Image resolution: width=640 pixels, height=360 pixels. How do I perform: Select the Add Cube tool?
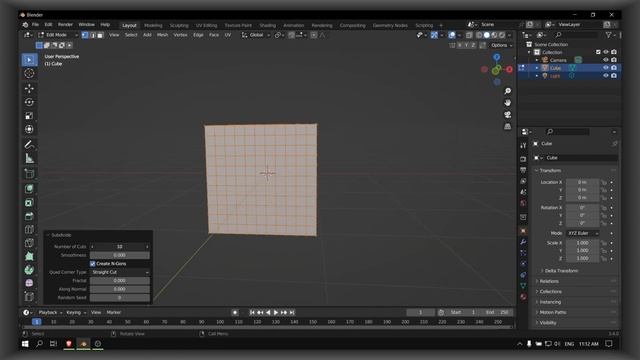click(29, 173)
